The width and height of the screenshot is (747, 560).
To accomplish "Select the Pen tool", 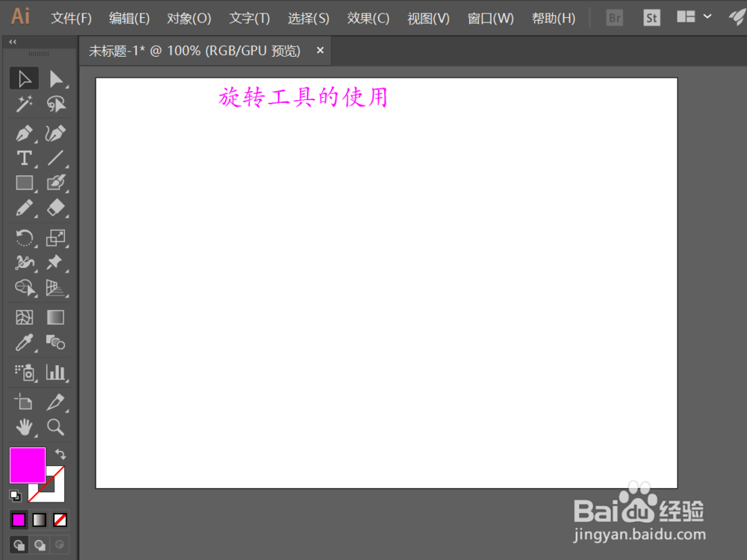I will point(24,134).
